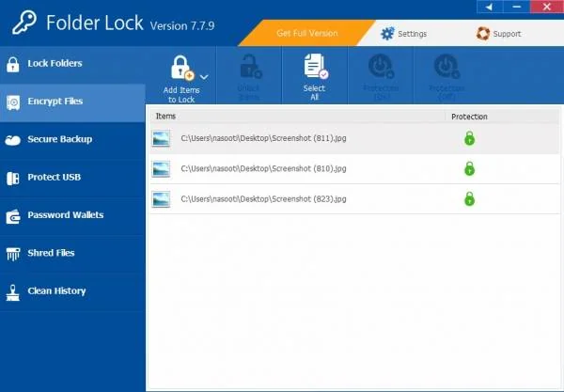Click the Secure Backup cloud icon
Viewport: 564px width, 392px height.
(x=13, y=140)
